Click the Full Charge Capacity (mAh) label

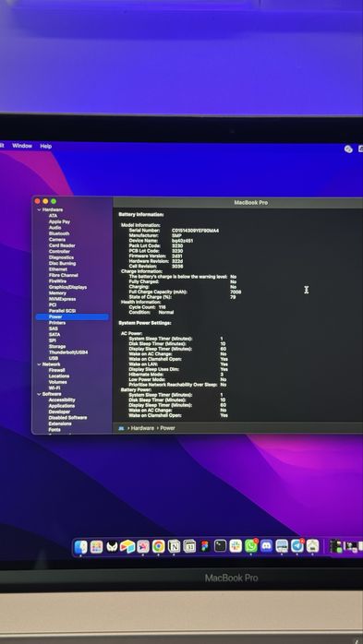point(158,292)
